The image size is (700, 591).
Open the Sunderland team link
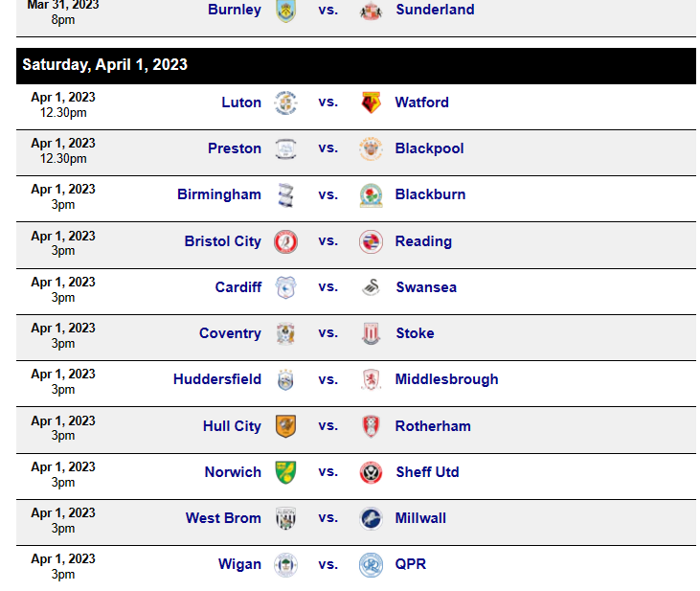435,10
